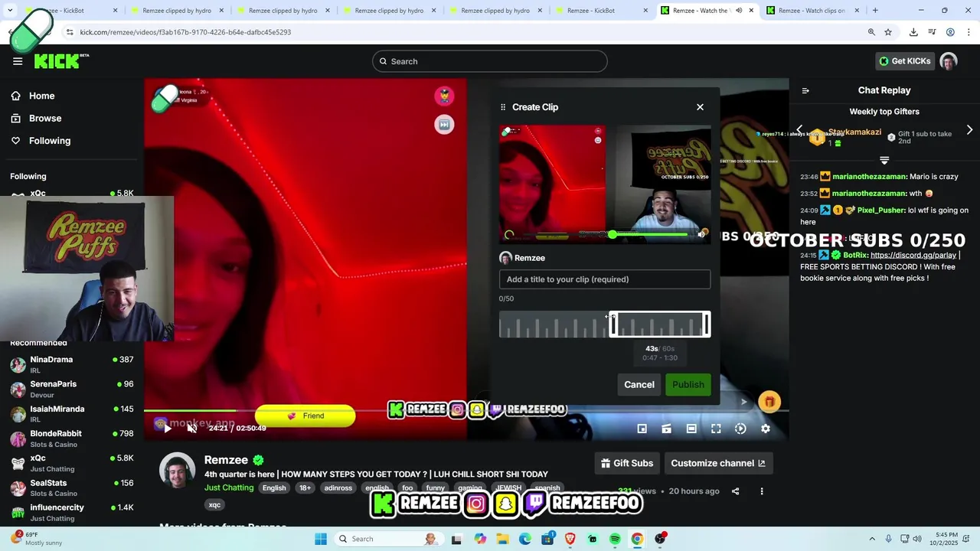Focus the Kick search box

490,61
